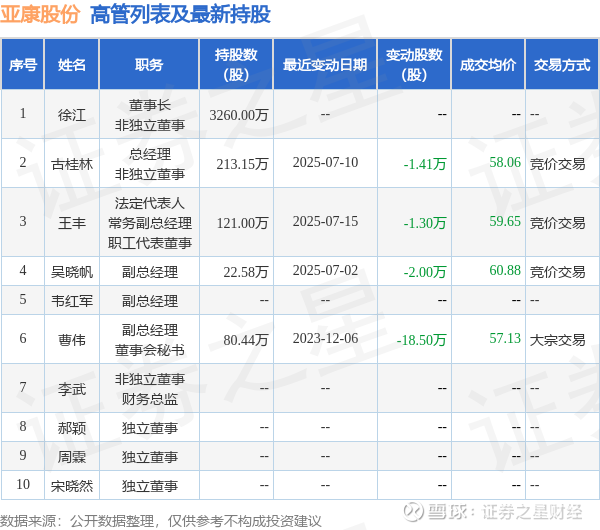Image resolution: width=600 pixels, height=530 pixels.
Task: Click the 变动股数(股) column header
Action: click(414, 64)
